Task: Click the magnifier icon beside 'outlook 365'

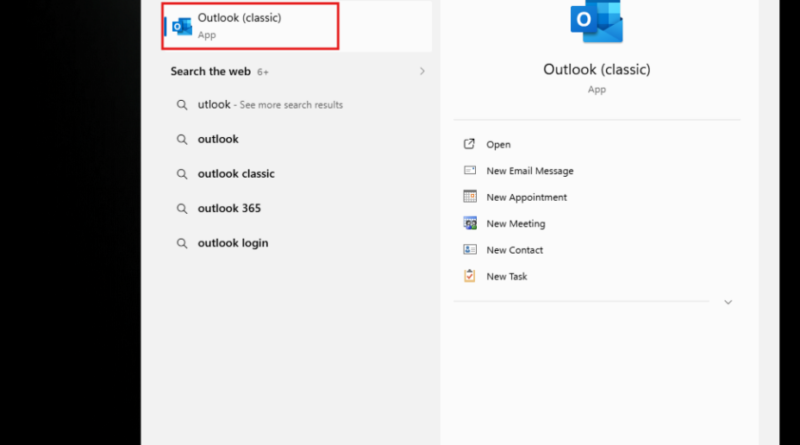Action: (x=182, y=209)
